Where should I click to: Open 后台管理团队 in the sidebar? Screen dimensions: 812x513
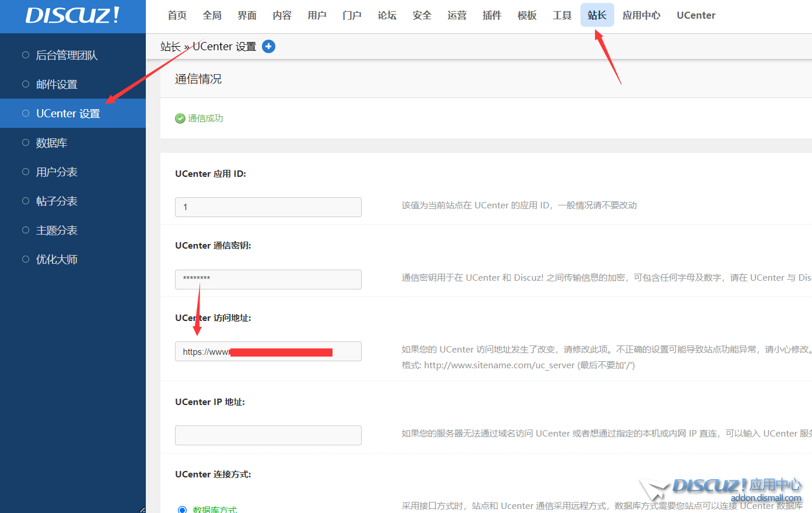click(x=66, y=55)
